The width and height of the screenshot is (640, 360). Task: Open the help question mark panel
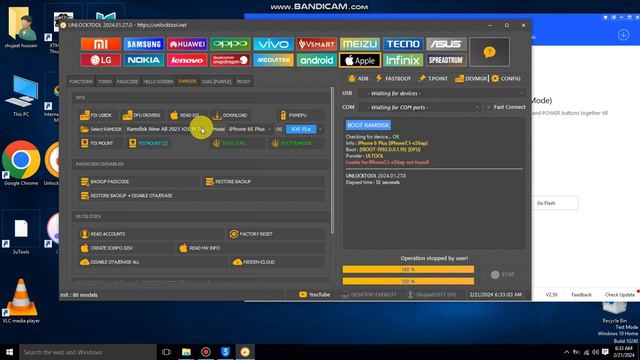[489, 52]
